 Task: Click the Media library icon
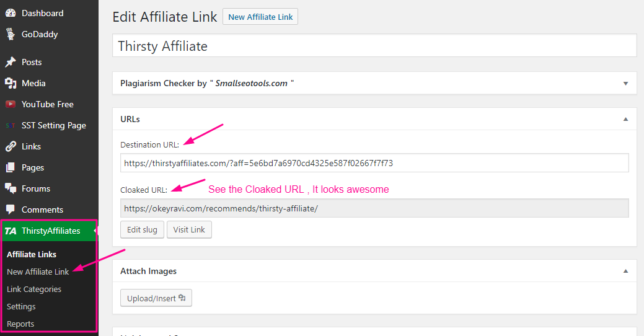pyautogui.click(x=11, y=83)
